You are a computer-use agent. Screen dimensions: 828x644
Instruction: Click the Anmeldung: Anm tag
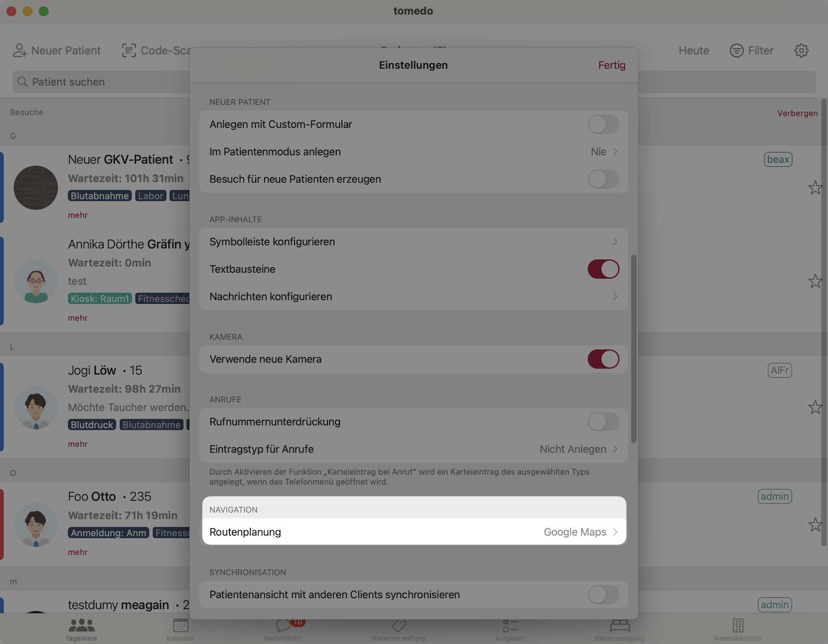coord(108,533)
